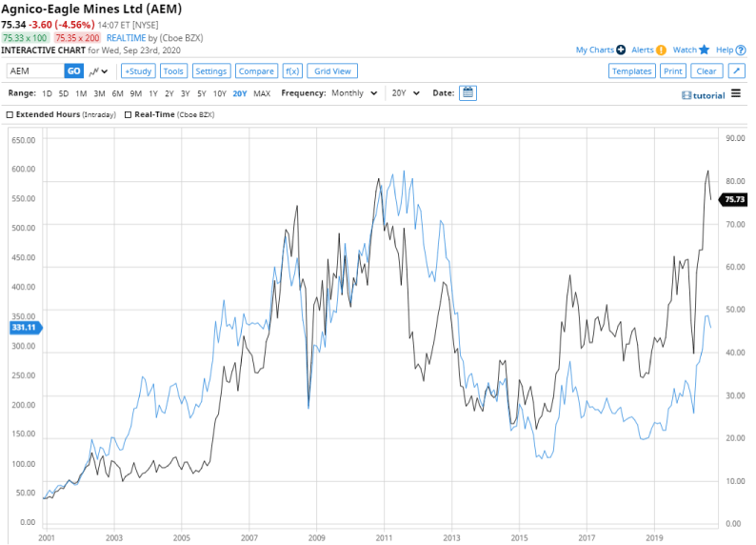The image size is (756, 545).
Task: Click the My Charts plus icon
Action: 621,50
